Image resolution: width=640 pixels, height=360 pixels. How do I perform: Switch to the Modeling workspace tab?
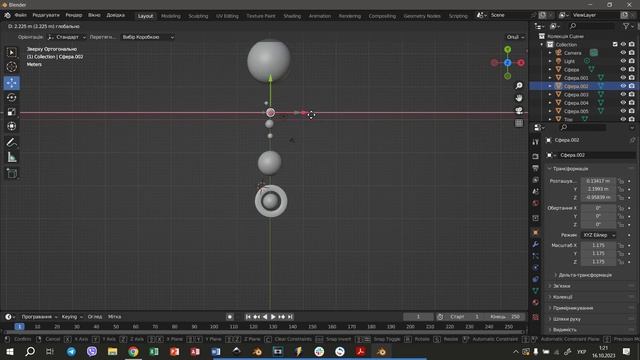pos(171,16)
